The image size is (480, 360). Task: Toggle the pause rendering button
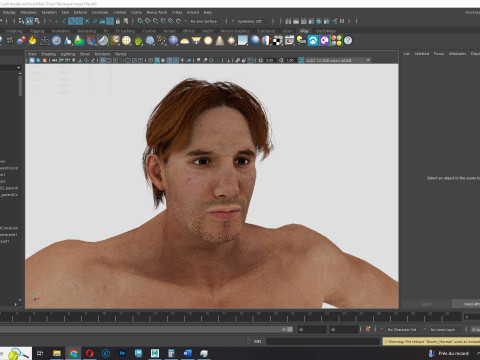pyautogui.click(x=342, y=21)
